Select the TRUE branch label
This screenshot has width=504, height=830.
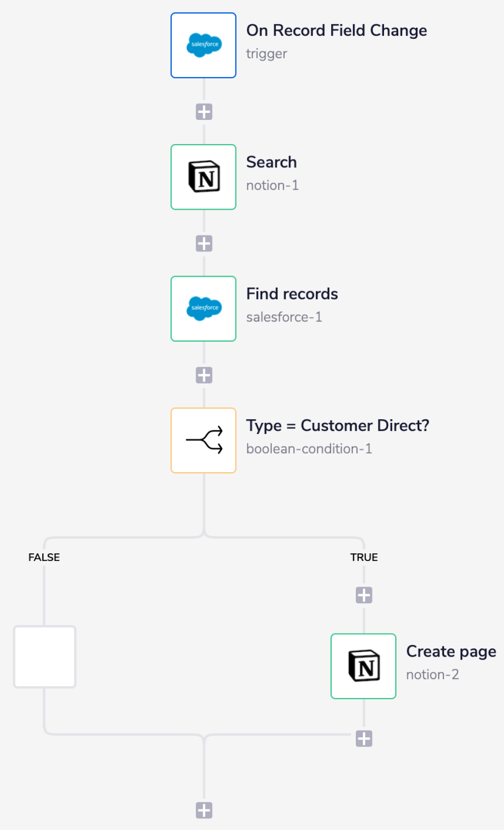click(364, 557)
